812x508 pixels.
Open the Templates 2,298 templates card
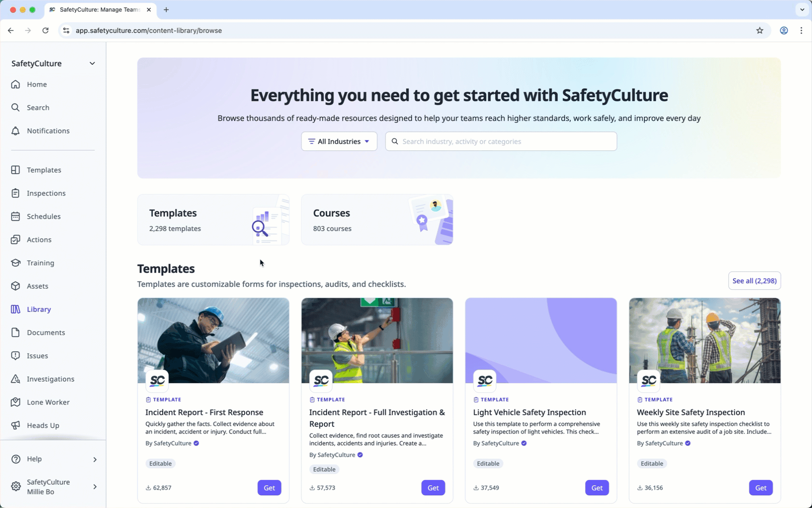213,220
